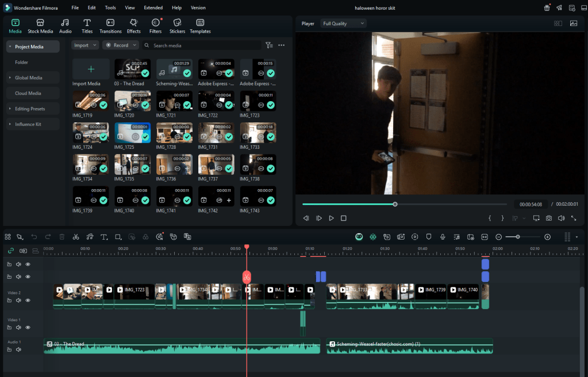Image resolution: width=588 pixels, height=377 pixels.
Task: Hide the Video 2 track
Action: (x=28, y=300)
